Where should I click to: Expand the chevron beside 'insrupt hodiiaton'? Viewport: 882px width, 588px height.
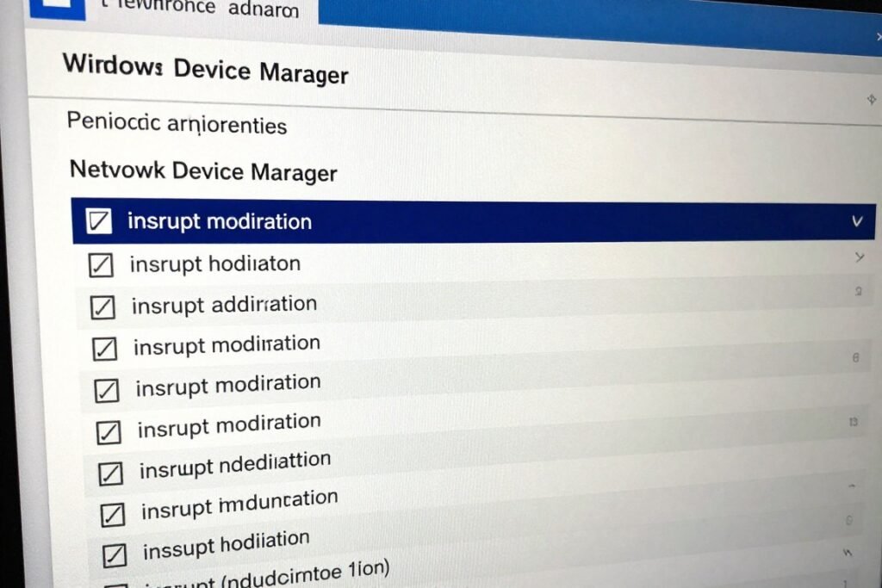pyautogui.click(x=858, y=256)
